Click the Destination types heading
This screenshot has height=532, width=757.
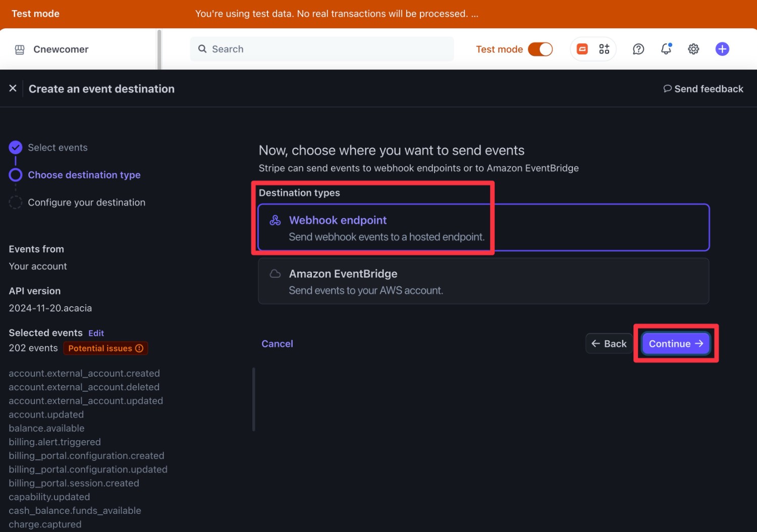pyautogui.click(x=299, y=193)
